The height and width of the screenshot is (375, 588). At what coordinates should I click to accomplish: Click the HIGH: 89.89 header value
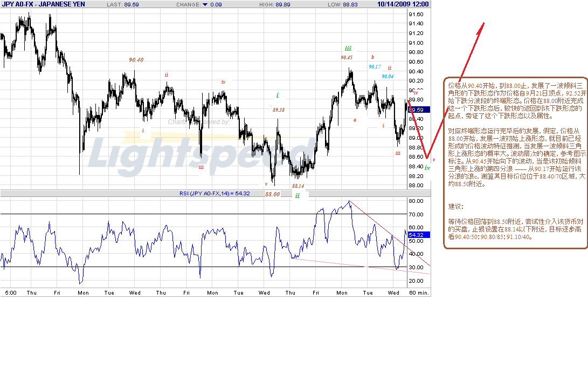pos(274,4)
